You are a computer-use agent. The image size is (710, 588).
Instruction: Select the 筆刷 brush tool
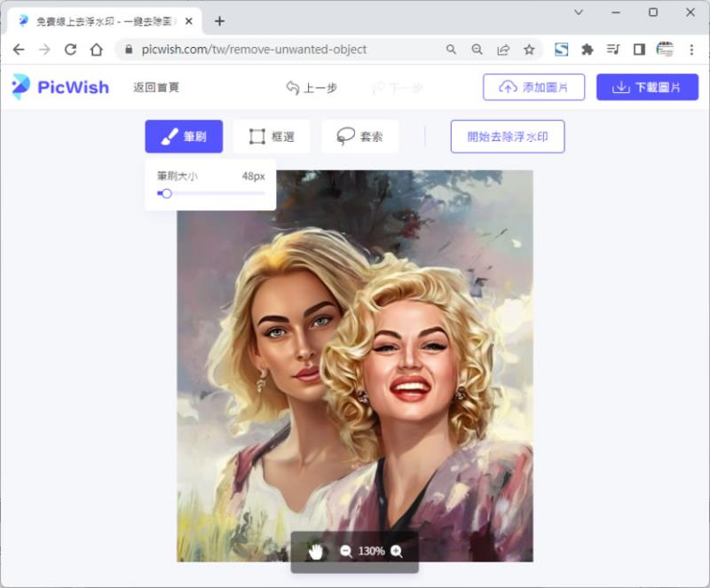pyautogui.click(x=184, y=137)
